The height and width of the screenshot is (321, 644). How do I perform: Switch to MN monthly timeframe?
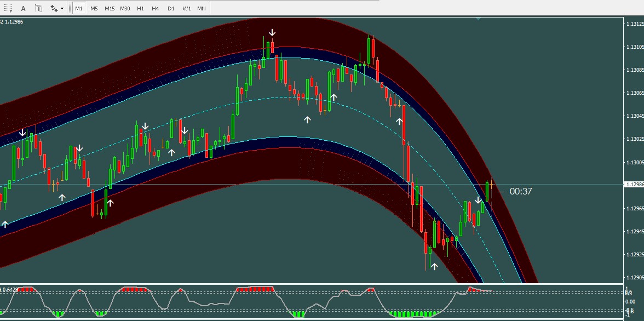[202, 8]
